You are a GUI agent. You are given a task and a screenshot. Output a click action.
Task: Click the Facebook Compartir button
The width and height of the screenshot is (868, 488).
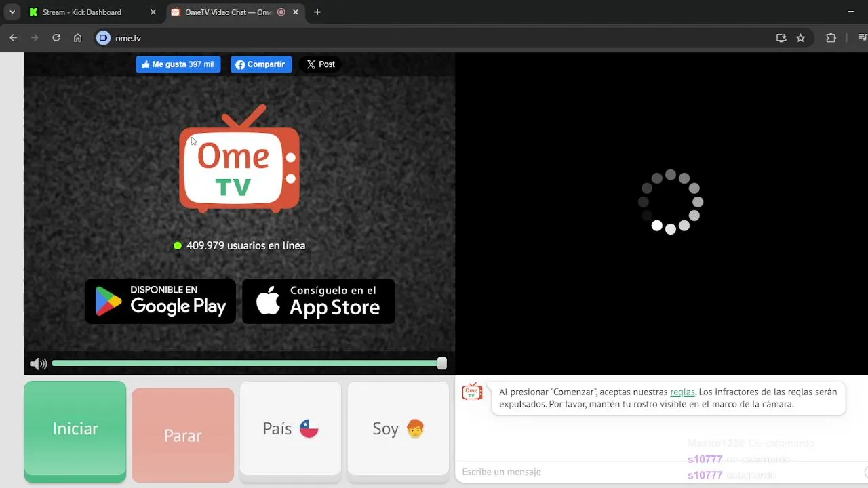pyautogui.click(x=261, y=64)
